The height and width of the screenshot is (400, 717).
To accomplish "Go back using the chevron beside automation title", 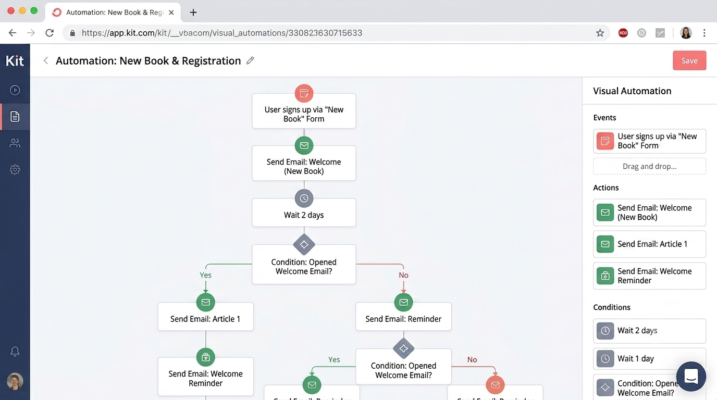I will coord(46,60).
